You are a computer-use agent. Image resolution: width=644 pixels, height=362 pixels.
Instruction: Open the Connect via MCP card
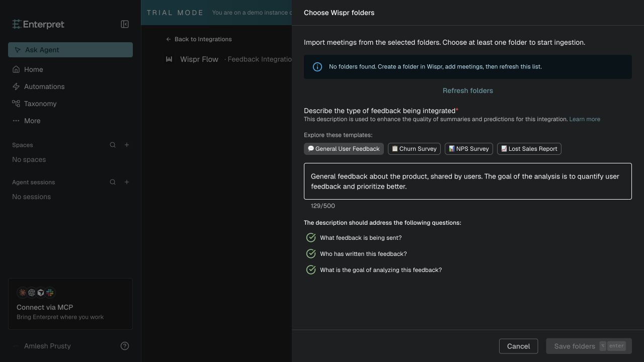point(70,304)
